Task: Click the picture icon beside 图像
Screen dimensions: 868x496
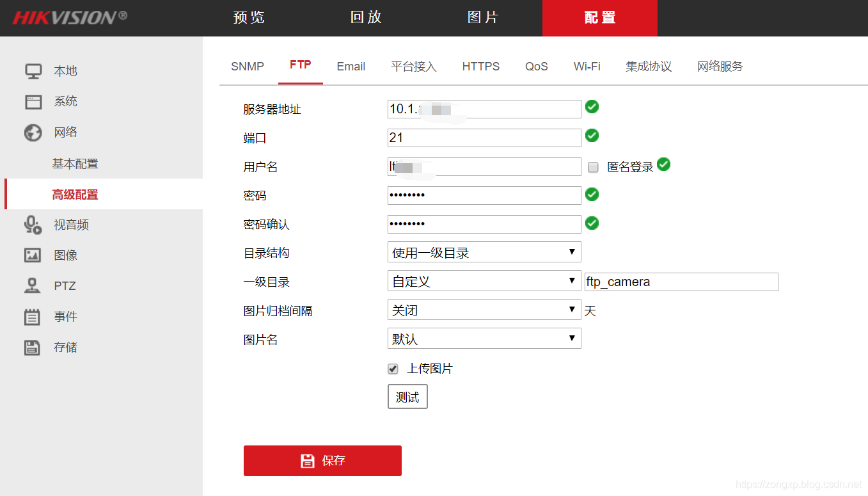Action: coord(33,255)
